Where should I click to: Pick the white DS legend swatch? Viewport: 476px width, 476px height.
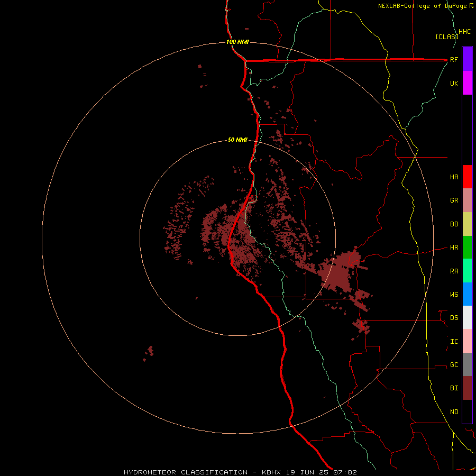pyautogui.click(x=467, y=317)
